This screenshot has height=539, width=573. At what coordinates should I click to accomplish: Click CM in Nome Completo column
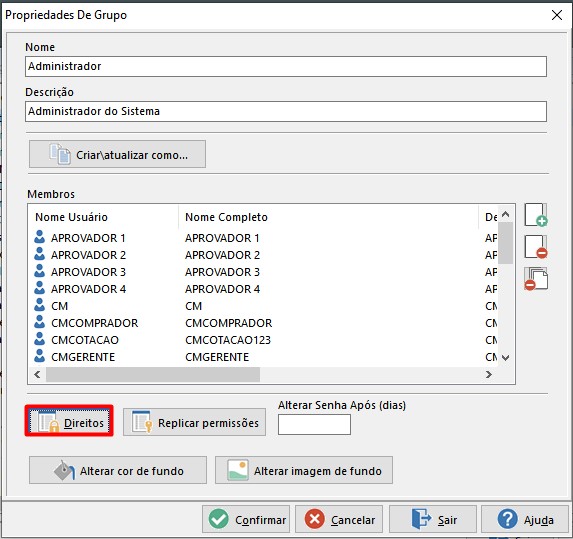click(x=193, y=306)
